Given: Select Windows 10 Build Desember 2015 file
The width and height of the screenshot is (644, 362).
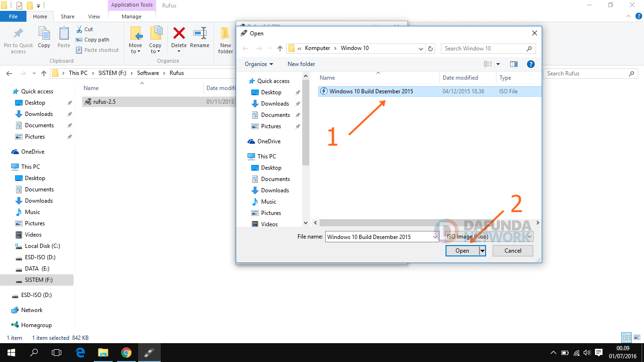Looking at the screenshot, I should pos(371,91).
